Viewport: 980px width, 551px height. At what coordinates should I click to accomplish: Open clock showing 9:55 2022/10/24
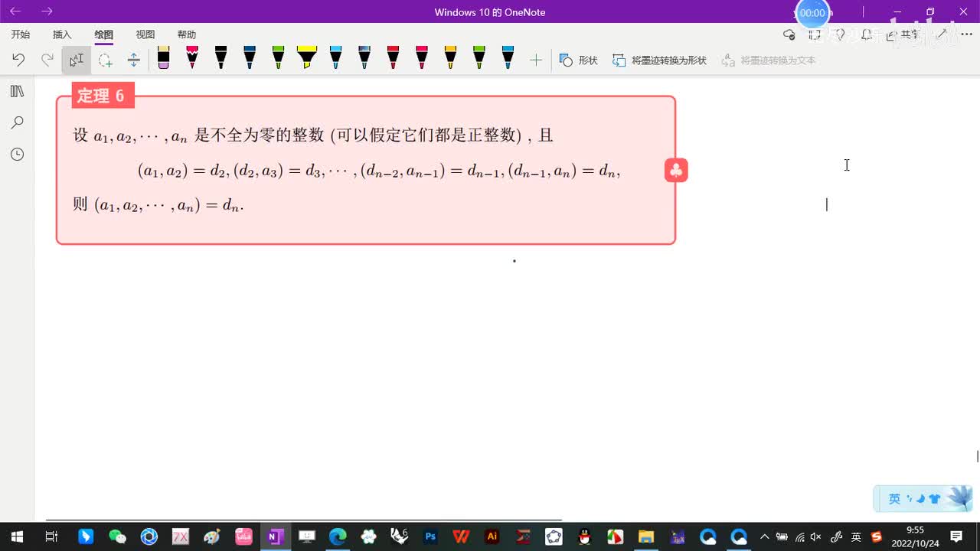[915, 537]
